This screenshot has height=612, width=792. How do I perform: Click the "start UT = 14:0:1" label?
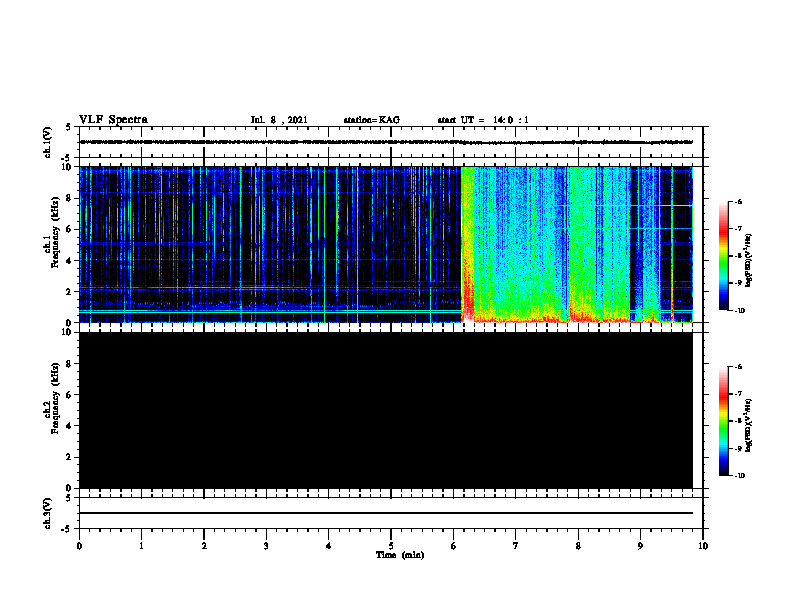coord(483,120)
